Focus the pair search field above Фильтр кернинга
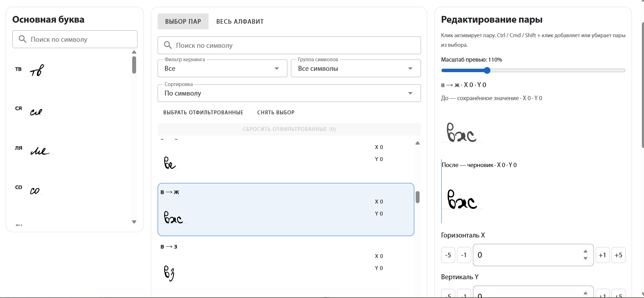 [289, 45]
